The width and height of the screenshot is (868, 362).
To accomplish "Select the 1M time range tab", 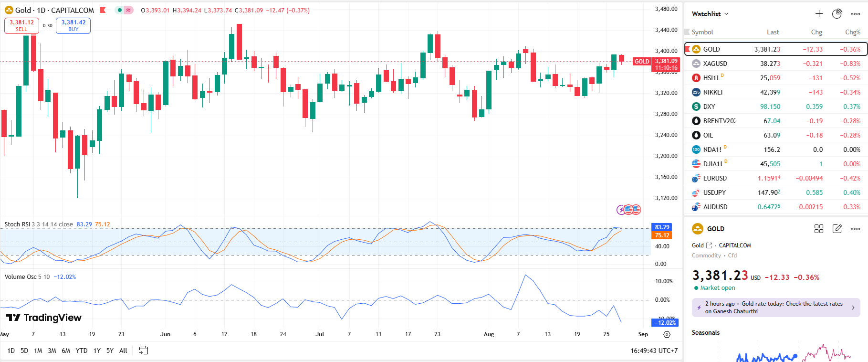I will (x=38, y=351).
